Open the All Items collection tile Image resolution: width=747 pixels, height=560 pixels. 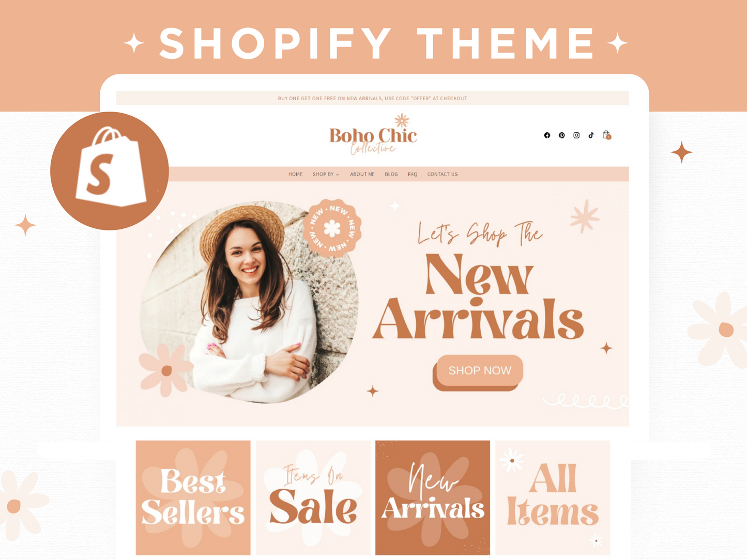tap(553, 497)
